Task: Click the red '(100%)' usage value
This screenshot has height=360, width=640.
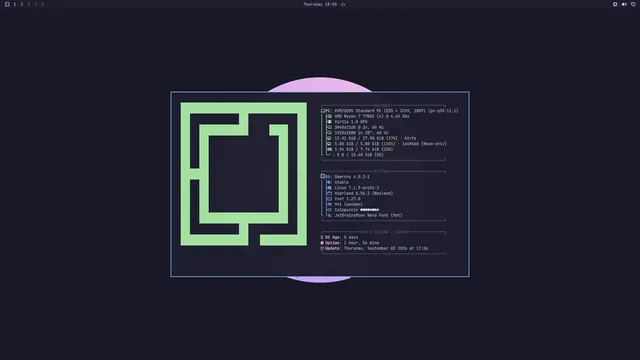Action: click(x=388, y=144)
